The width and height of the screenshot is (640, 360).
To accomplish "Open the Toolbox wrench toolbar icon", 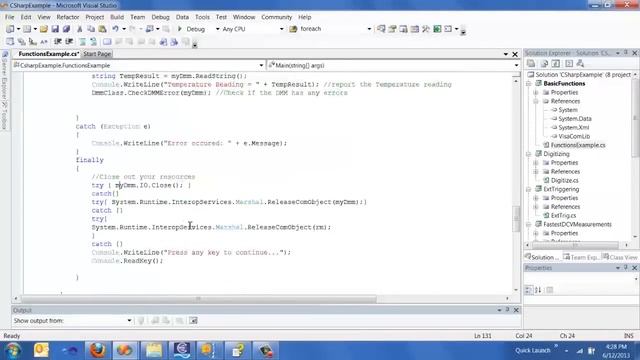I will (426, 29).
